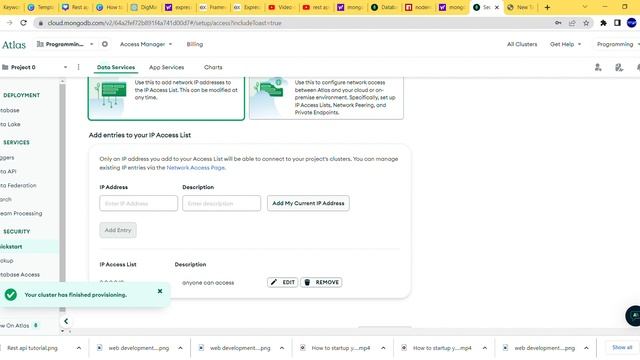Open Access Manager dropdown
640x360 pixels.
[x=146, y=44]
